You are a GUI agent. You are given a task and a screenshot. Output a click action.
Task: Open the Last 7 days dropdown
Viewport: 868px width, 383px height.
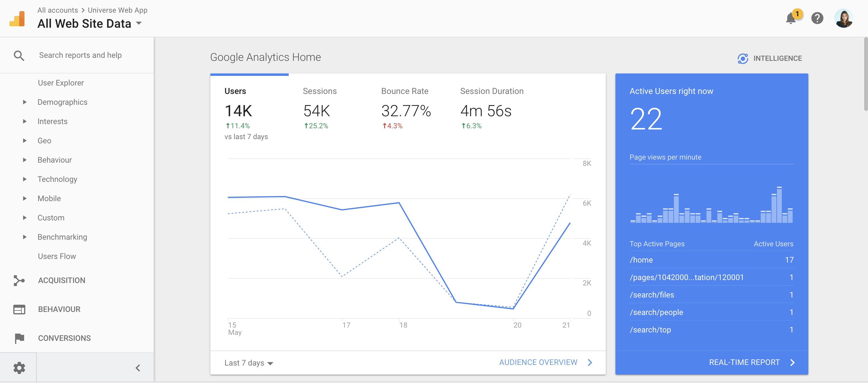pyautogui.click(x=249, y=363)
